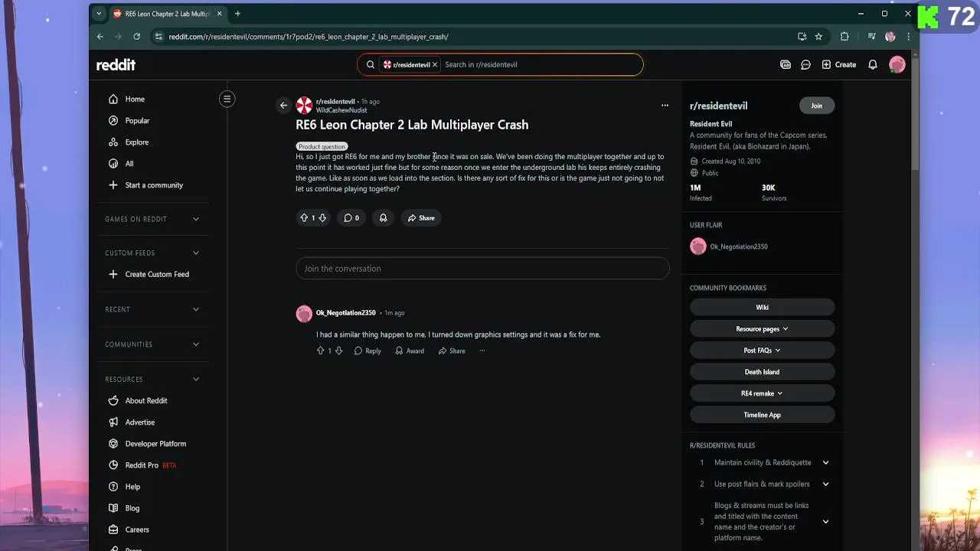Open the Reddit logo home link
This screenshot has height=551, width=980.
pos(116,65)
